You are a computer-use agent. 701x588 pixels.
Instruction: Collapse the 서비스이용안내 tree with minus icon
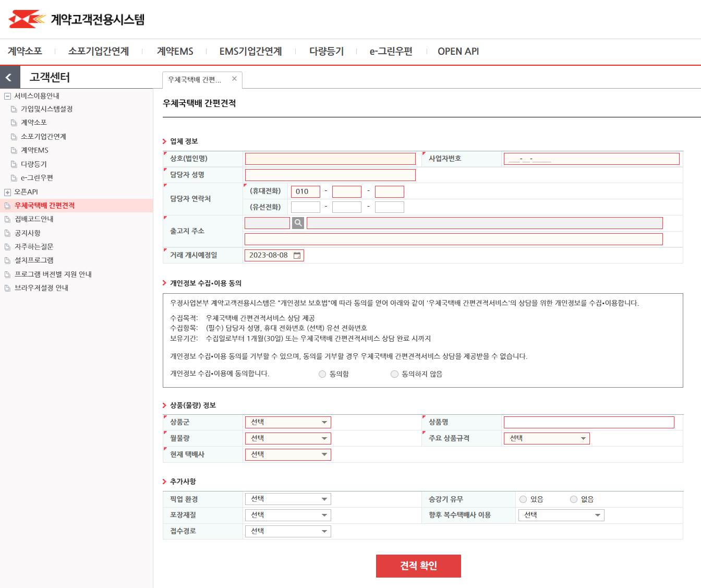coord(7,95)
